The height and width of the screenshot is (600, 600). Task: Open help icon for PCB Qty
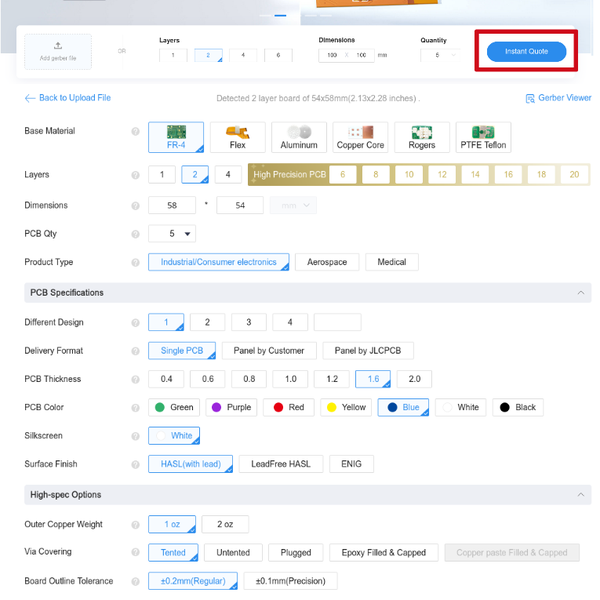click(135, 234)
